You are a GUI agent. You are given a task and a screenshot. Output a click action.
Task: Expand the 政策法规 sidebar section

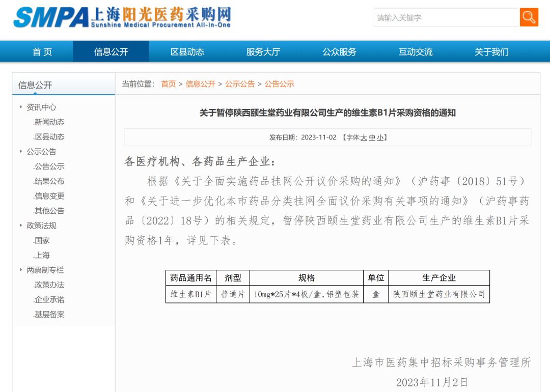tap(41, 226)
